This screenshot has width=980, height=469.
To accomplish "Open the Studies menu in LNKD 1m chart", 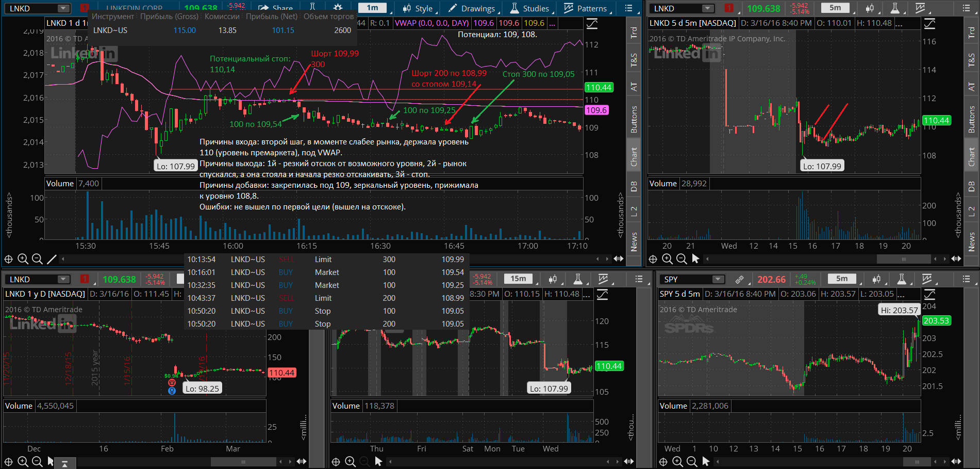I will coord(530,8).
